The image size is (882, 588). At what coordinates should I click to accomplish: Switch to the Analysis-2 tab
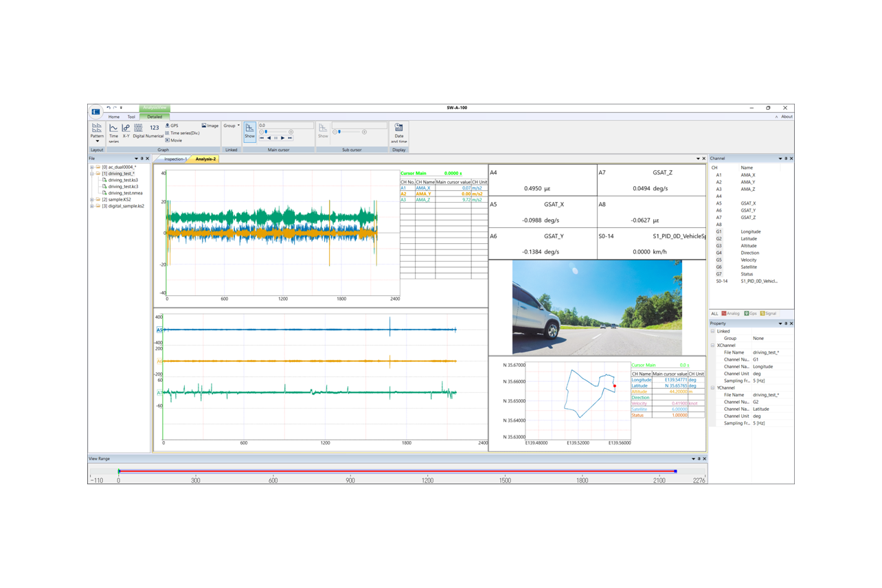pos(205,159)
